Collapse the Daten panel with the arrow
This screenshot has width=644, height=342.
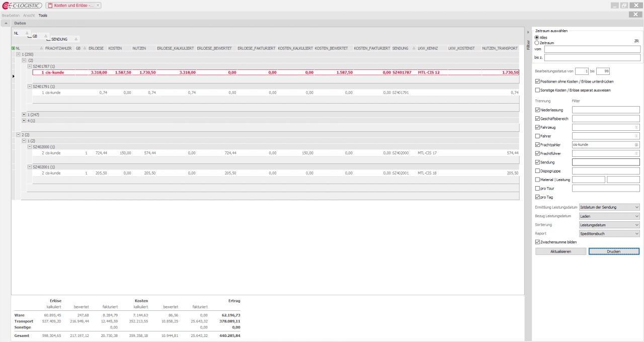click(6, 23)
